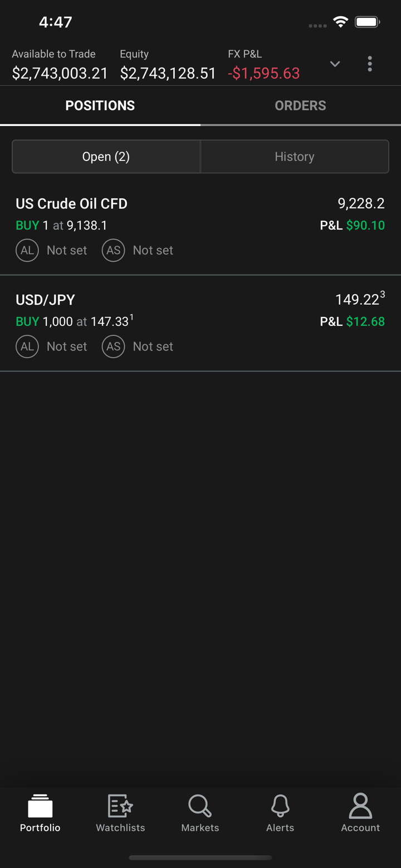Go to Watchlists in bottom bar
Viewport: 401px width, 868px height.
tap(120, 807)
